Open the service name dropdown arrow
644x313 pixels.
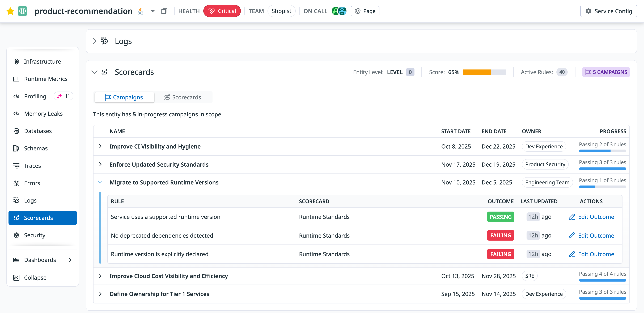click(152, 11)
